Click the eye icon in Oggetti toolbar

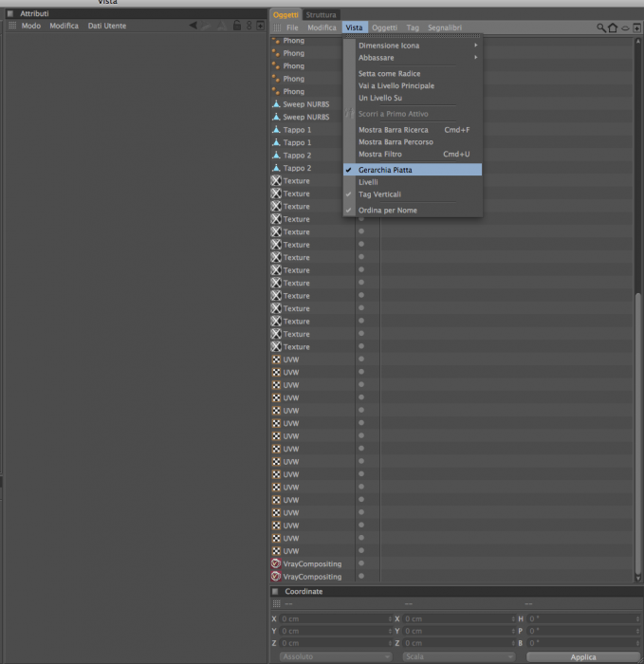coord(625,28)
